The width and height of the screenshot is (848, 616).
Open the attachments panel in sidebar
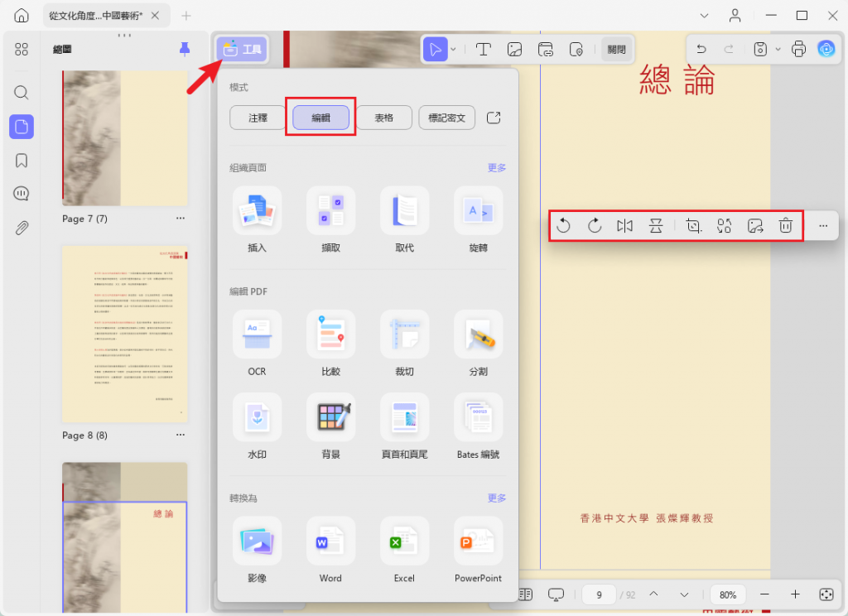tap(21, 228)
